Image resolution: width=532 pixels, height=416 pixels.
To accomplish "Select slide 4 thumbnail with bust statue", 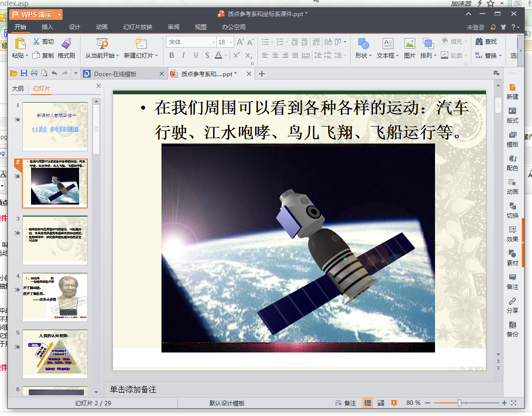I will click(x=55, y=297).
